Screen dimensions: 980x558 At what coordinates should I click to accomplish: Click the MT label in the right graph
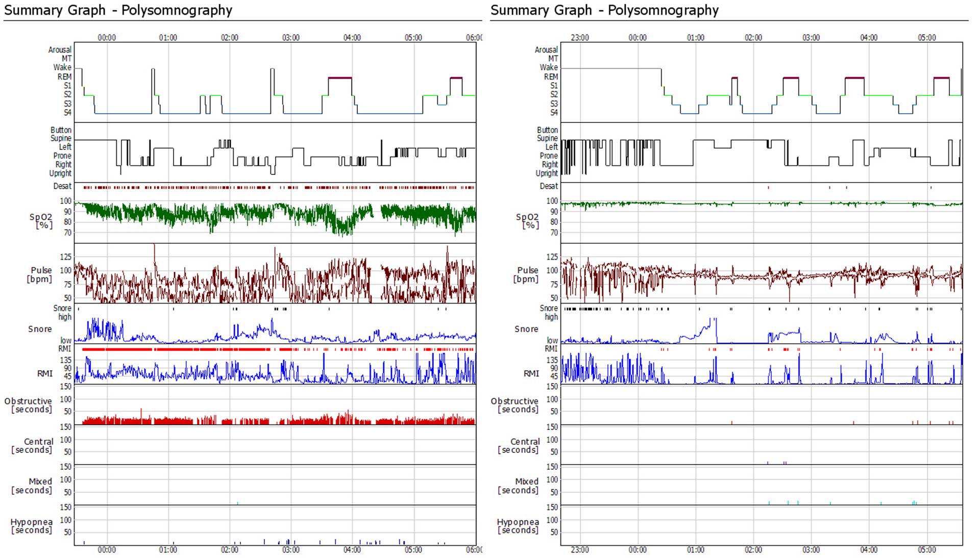(553, 59)
